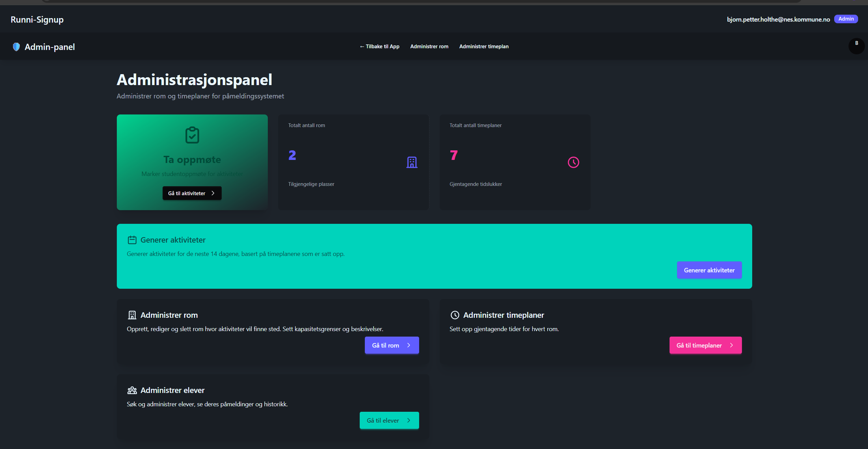Click the pink clock icon for timeplaner

click(x=573, y=162)
